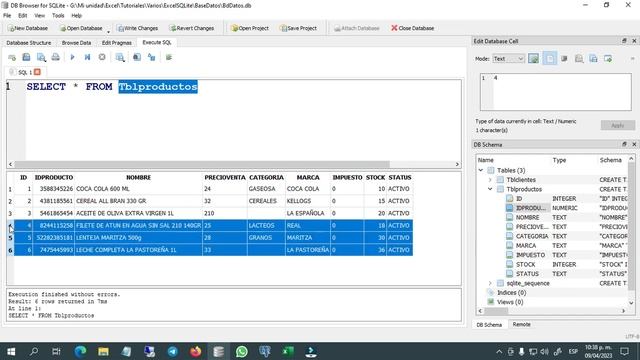
Task: Open the File menu
Action: [7, 16]
